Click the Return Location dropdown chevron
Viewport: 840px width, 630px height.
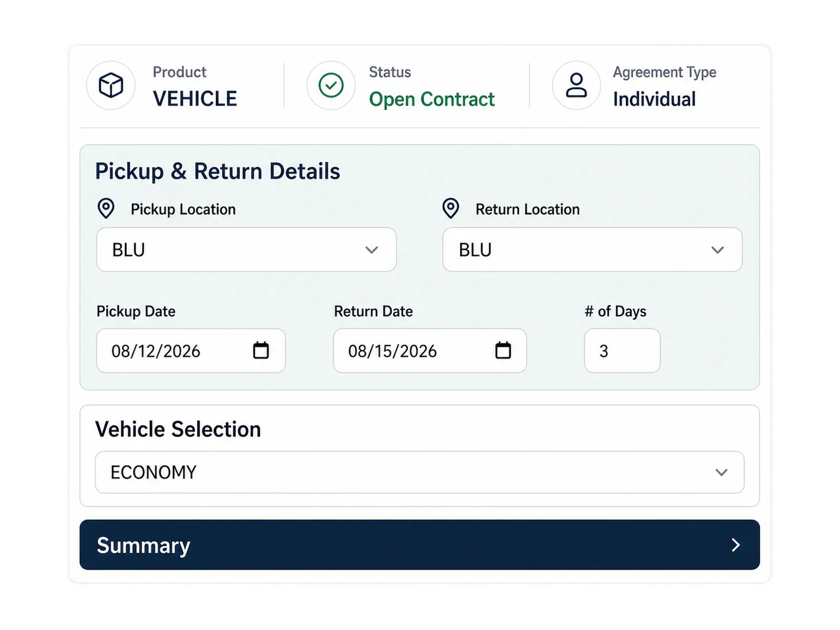(718, 250)
